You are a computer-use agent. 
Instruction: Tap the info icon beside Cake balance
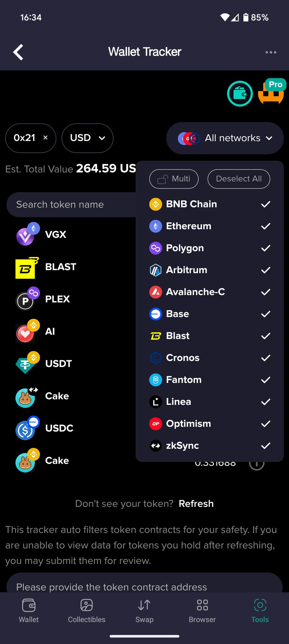tap(256, 464)
